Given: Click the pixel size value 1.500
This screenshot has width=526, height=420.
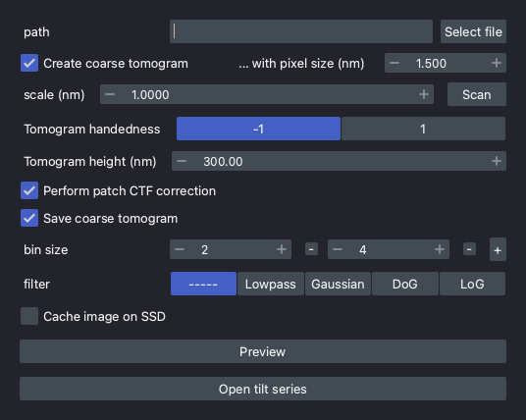Looking at the screenshot, I should [x=431, y=63].
